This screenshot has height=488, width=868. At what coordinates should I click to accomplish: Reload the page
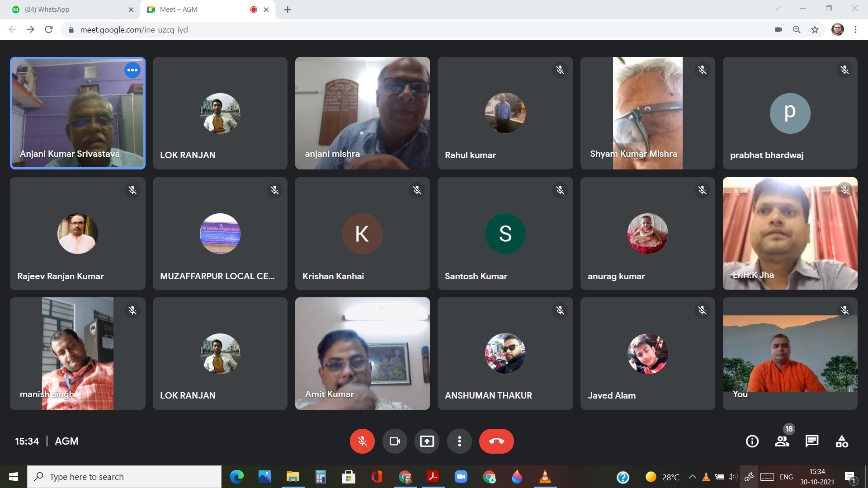click(49, 30)
